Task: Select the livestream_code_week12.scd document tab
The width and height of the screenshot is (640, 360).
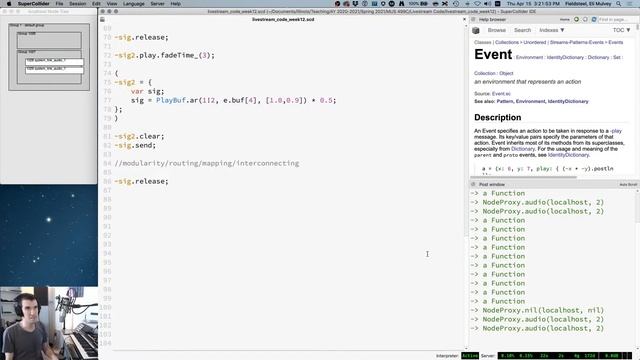Action: pyautogui.click(x=283, y=20)
